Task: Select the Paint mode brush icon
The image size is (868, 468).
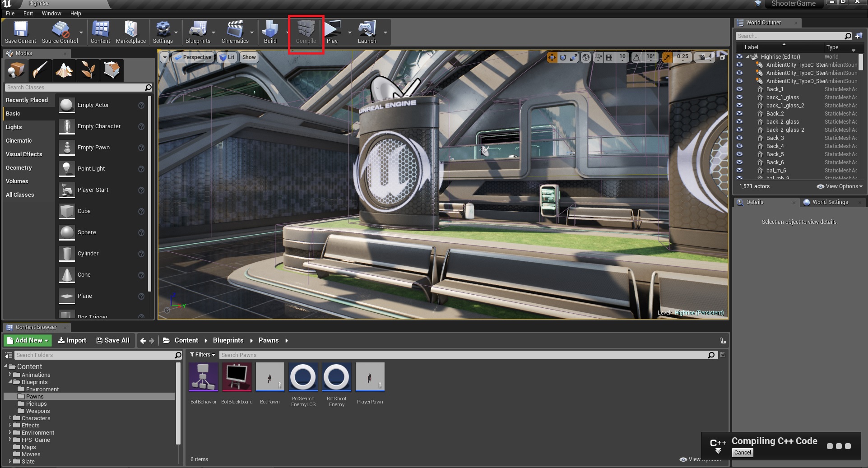Action: pyautogui.click(x=40, y=70)
